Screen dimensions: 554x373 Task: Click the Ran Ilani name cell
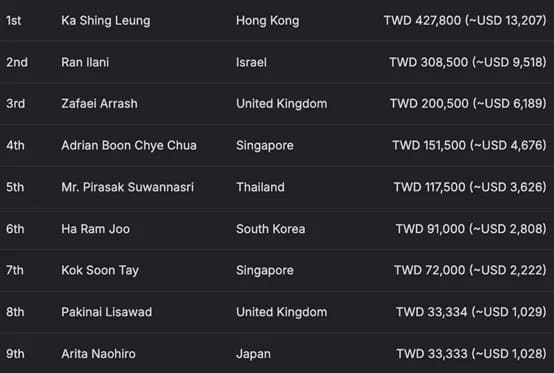pyautogui.click(x=85, y=62)
